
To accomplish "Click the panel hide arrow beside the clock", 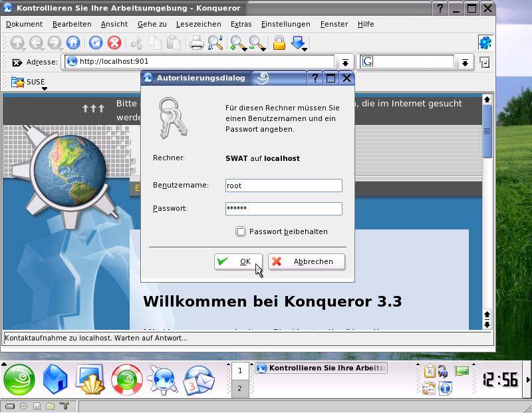I will [x=528, y=380].
